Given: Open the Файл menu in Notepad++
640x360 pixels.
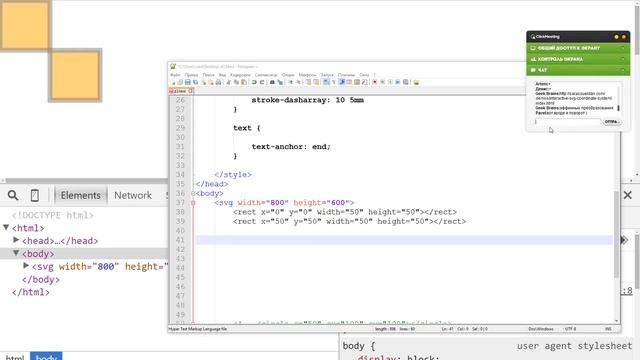Looking at the screenshot, I should (x=175, y=75).
